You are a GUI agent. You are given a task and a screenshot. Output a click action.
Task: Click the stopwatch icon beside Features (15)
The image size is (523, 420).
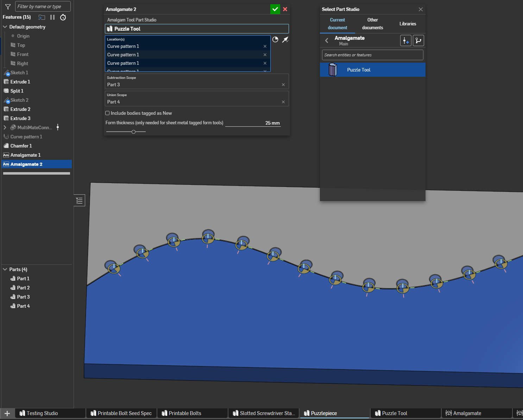tap(63, 17)
